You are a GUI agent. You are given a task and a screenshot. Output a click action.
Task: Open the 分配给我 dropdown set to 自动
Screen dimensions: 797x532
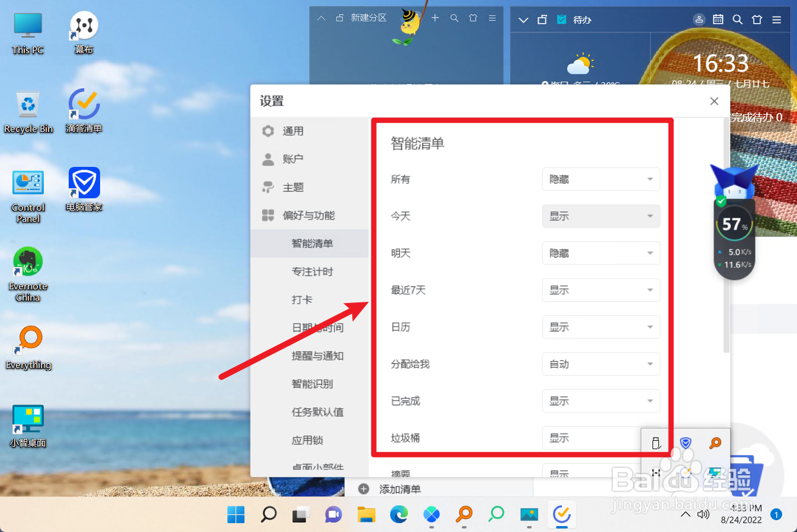tap(601, 364)
